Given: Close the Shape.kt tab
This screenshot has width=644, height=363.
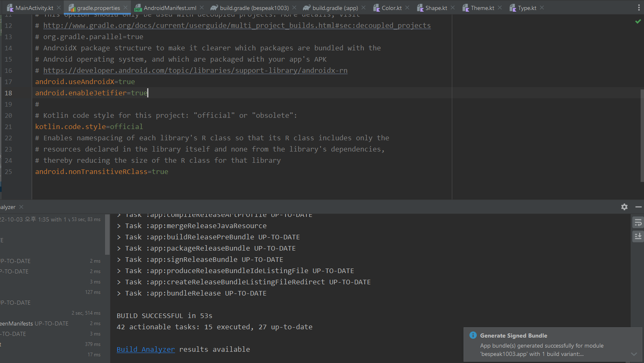Looking at the screenshot, I should click(453, 7).
